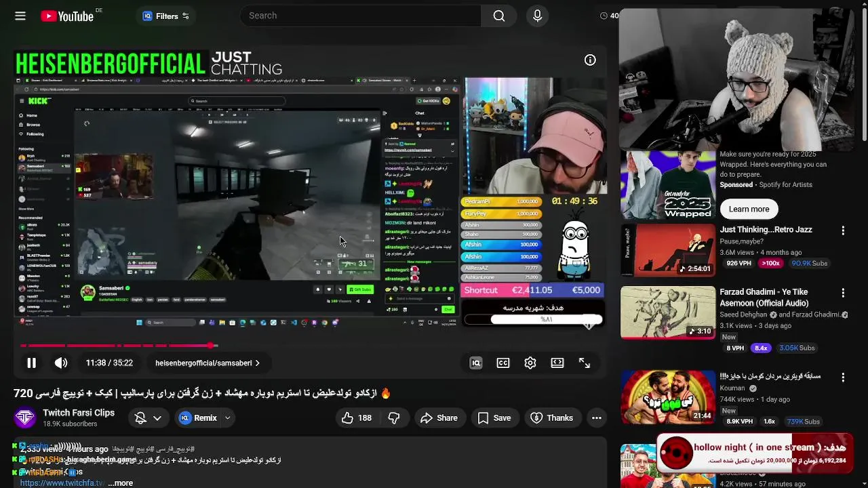Open Farzad Ghadimi Ye Tike Asemoon thumbnail
The image size is (868, 488).
coord(668,312)
